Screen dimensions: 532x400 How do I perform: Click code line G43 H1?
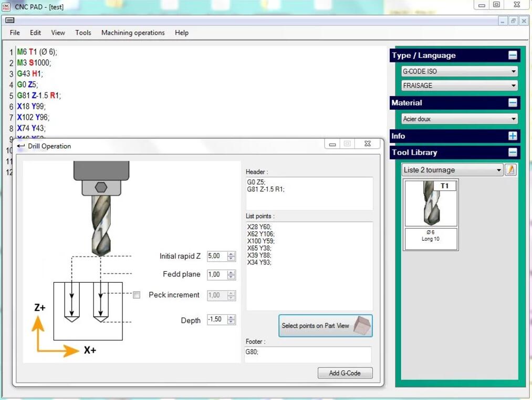pos(30,74)
